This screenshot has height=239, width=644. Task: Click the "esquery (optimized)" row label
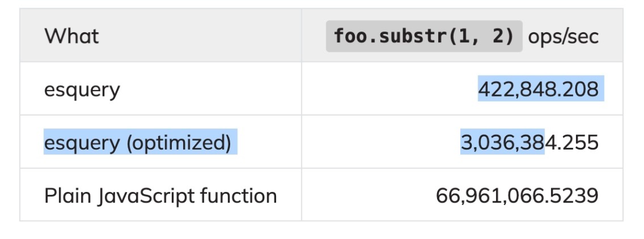(x=137, y=142)
